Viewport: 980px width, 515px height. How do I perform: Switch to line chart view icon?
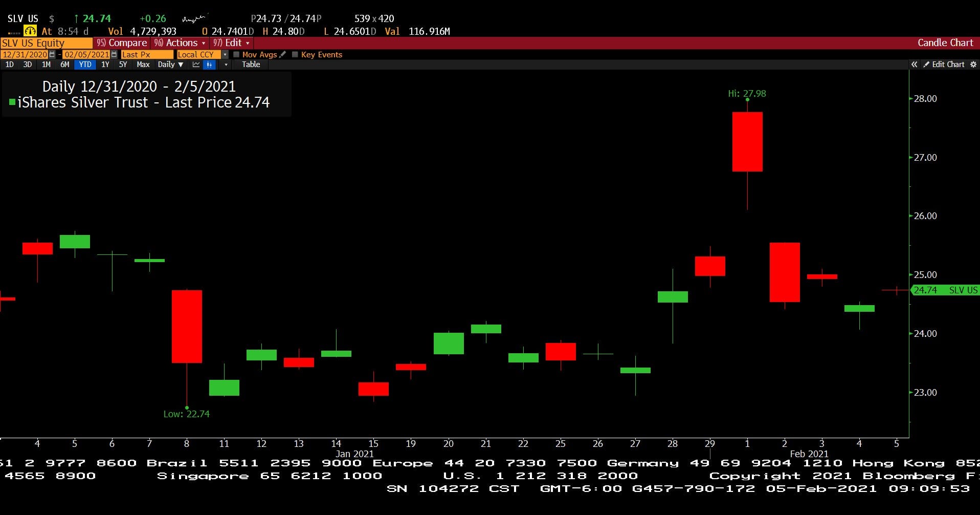pyautogui.click(x=196, y=65)
